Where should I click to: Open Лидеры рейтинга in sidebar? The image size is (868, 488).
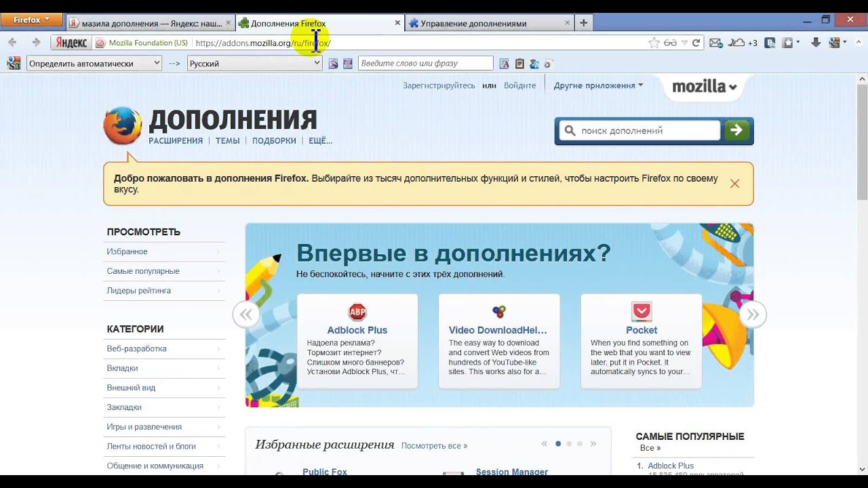click(164, 291)
